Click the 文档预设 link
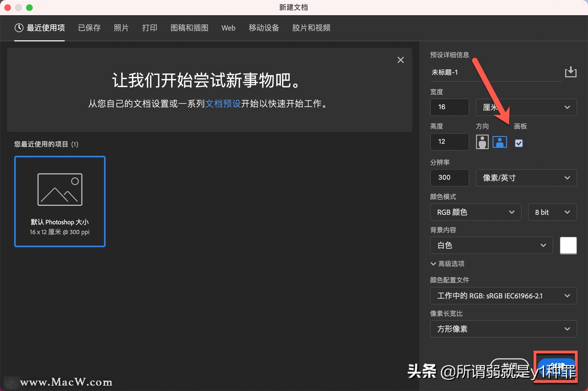 223,104
